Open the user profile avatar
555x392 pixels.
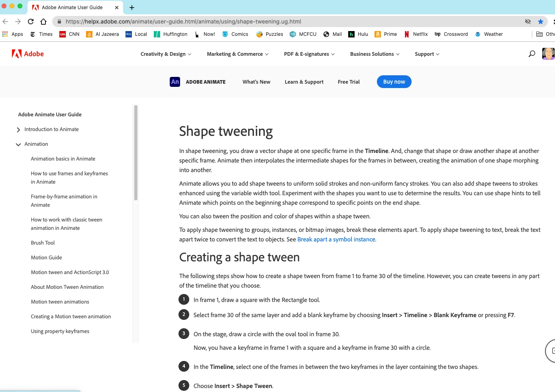548,54
